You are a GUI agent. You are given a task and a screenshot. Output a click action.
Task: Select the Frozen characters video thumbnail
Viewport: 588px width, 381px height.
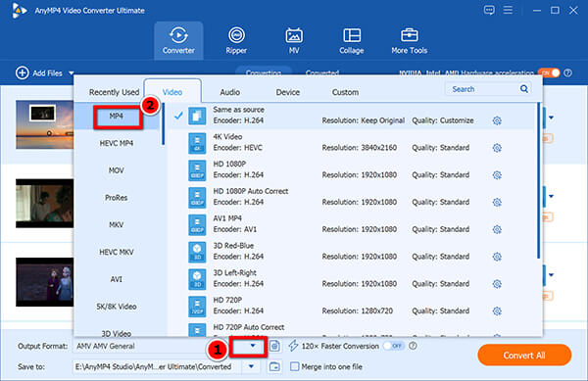pos(45,282)
